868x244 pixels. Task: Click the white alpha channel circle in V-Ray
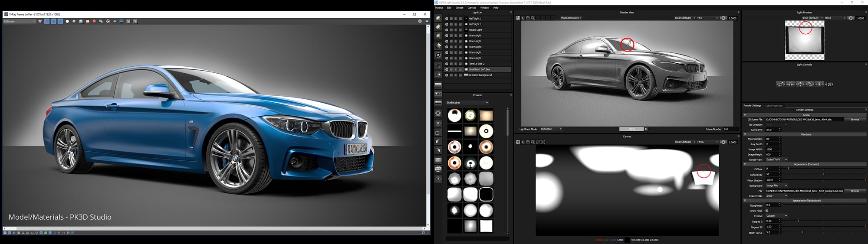pyautogui.click(x=67, y=21)
